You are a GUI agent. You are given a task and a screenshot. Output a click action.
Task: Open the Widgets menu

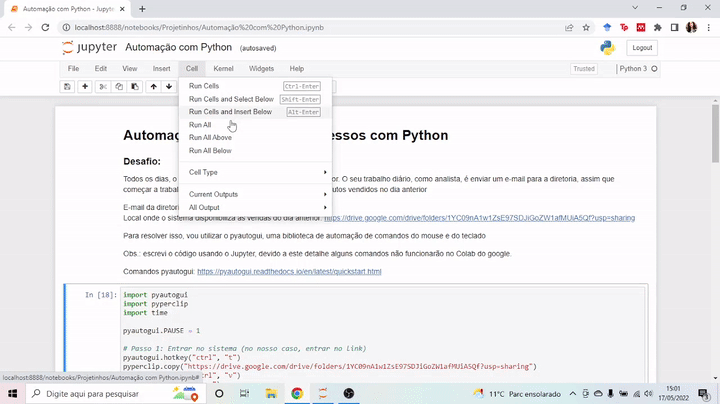point(261,69)
